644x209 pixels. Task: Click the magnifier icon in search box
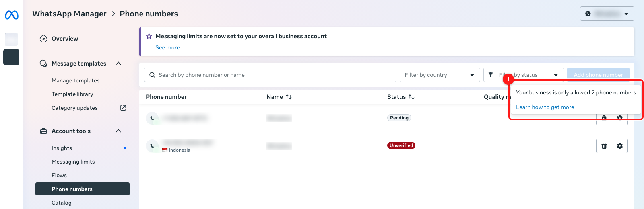(x=152, y=75)
